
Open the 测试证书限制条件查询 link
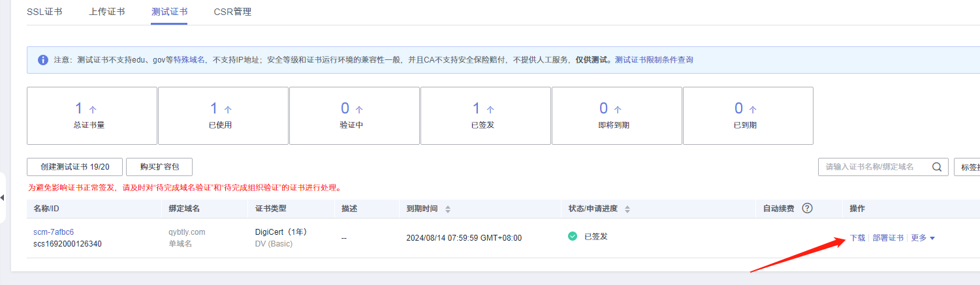[x=654, y=60]
